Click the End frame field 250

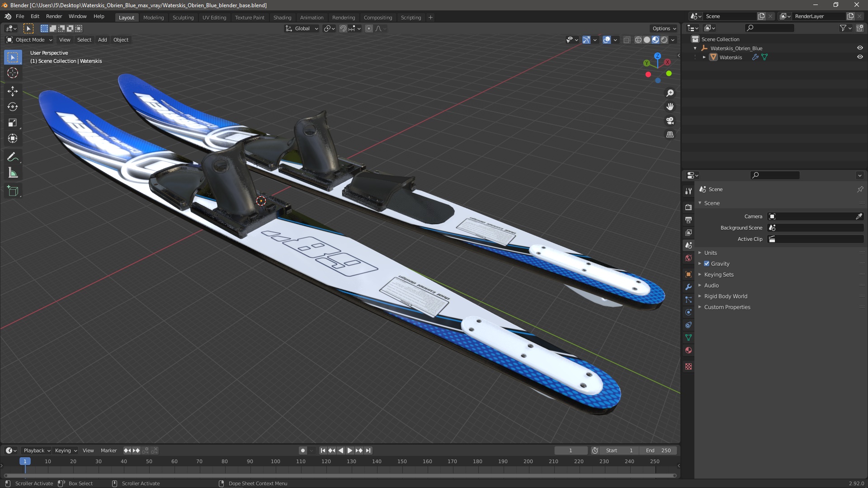tap(659, 450)
